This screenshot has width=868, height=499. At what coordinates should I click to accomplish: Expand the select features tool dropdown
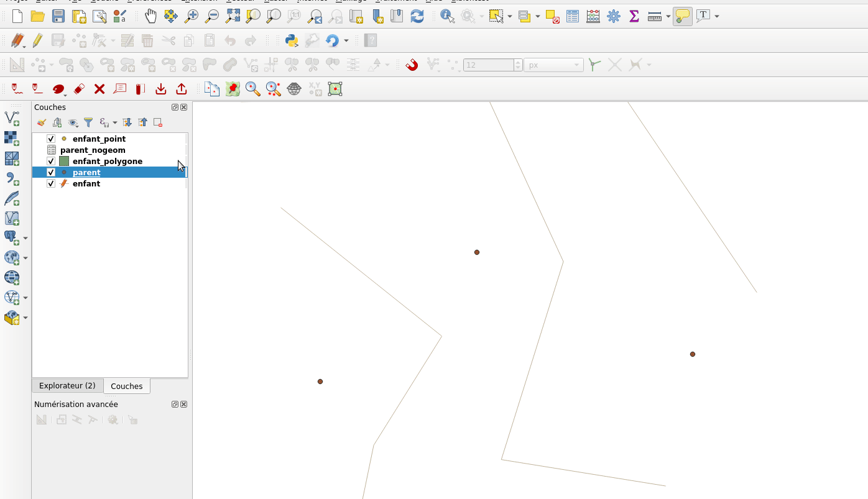[510, 16]
